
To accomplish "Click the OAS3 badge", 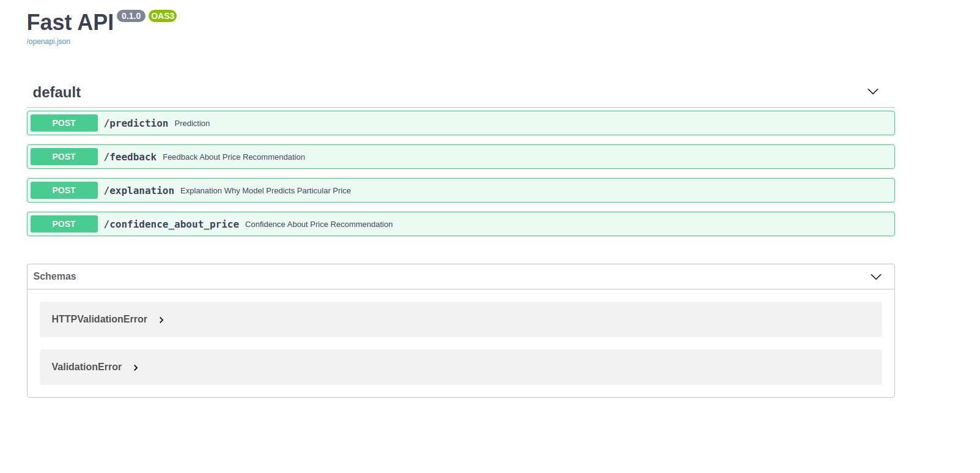I will click(163, 16).
